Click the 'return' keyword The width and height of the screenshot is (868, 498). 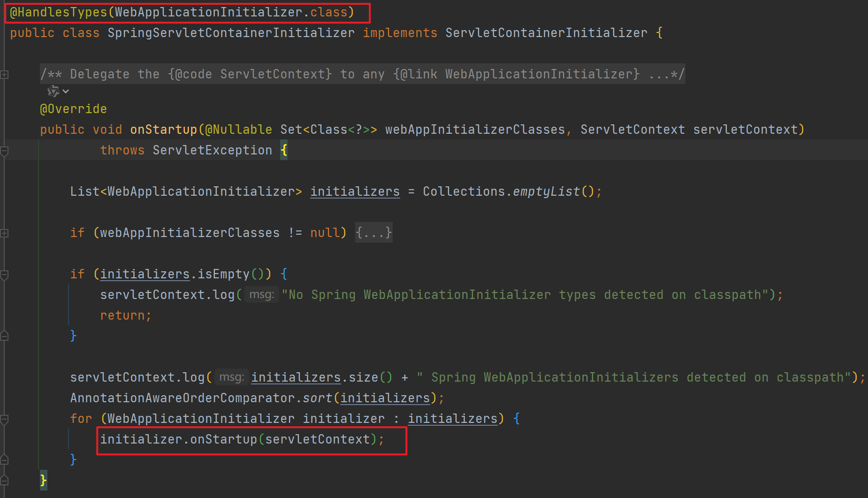(x=122, y=315)
